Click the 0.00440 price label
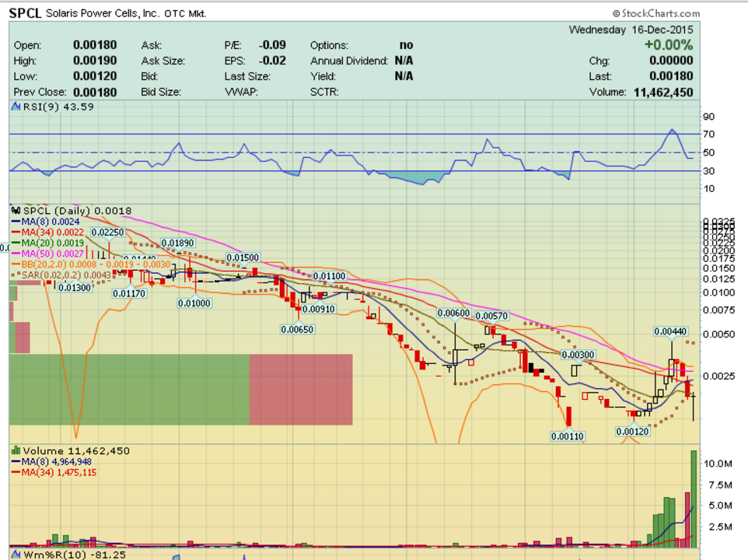 671,331
